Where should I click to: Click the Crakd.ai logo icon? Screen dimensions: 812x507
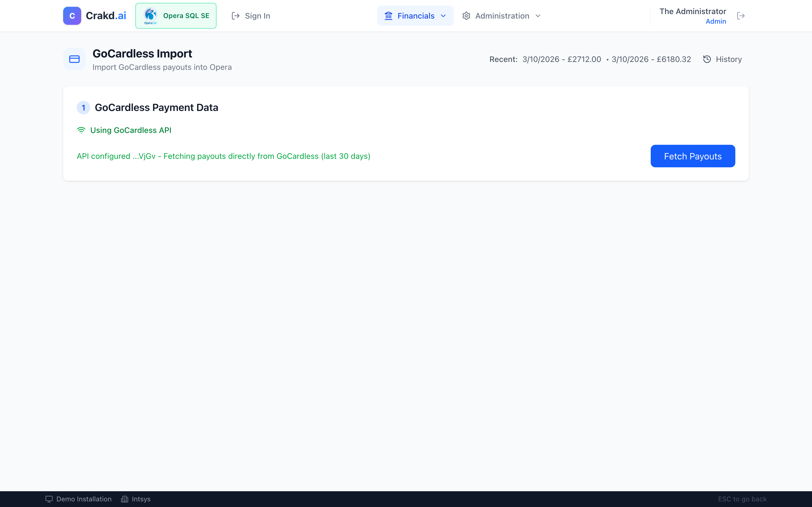pos(72,15)
